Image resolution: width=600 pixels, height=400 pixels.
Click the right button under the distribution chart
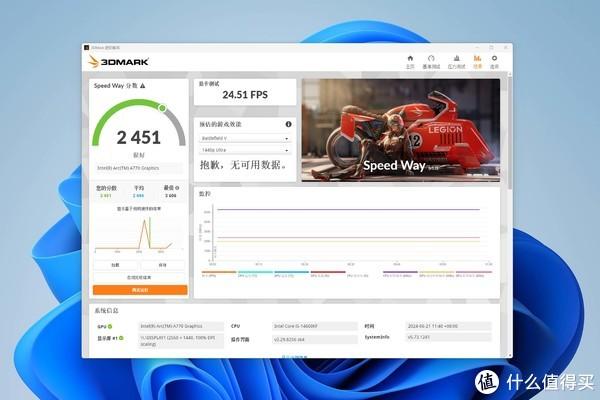163,265
